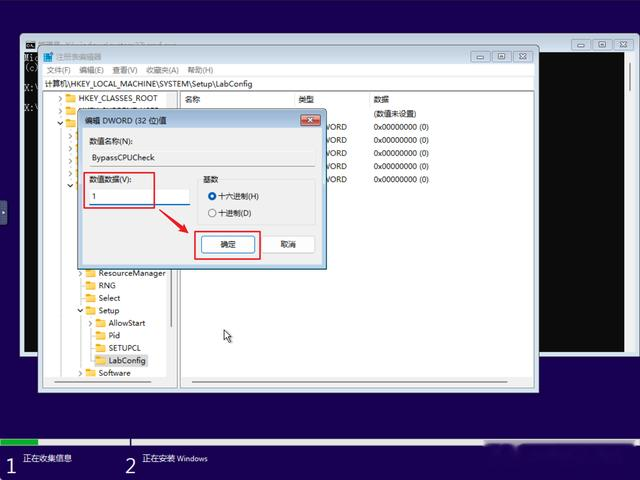Open the 编辑(E) menu

coord(91,70)
